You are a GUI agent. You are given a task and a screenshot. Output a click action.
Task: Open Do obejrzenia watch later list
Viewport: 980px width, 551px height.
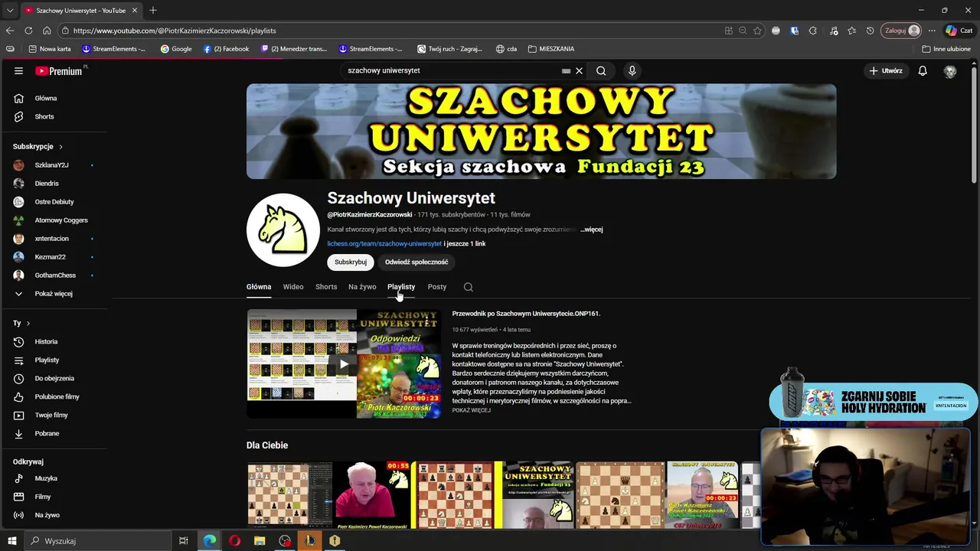pos(54,378)
